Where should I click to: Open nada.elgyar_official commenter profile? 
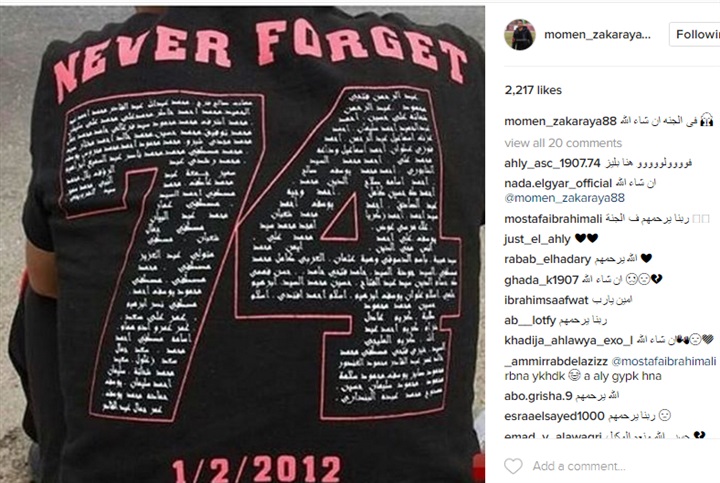[x=558, y=183]
